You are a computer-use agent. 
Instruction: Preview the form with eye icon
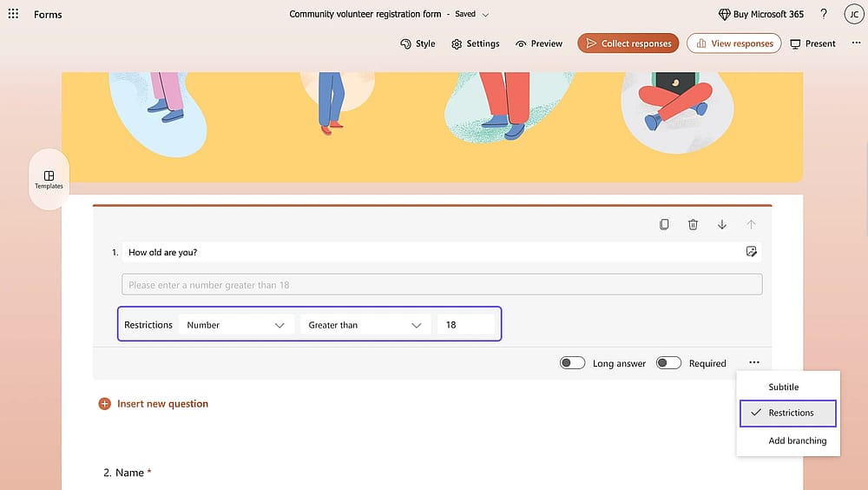coord(539,43)
